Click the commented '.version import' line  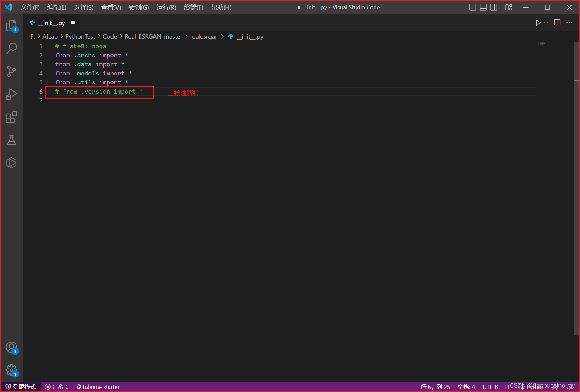tap(99, 92)
